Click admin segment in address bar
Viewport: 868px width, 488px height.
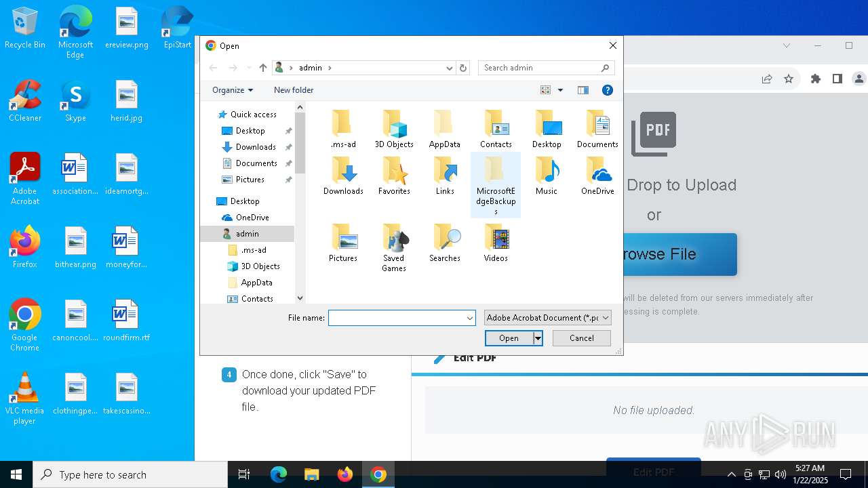tap(311, 68)
